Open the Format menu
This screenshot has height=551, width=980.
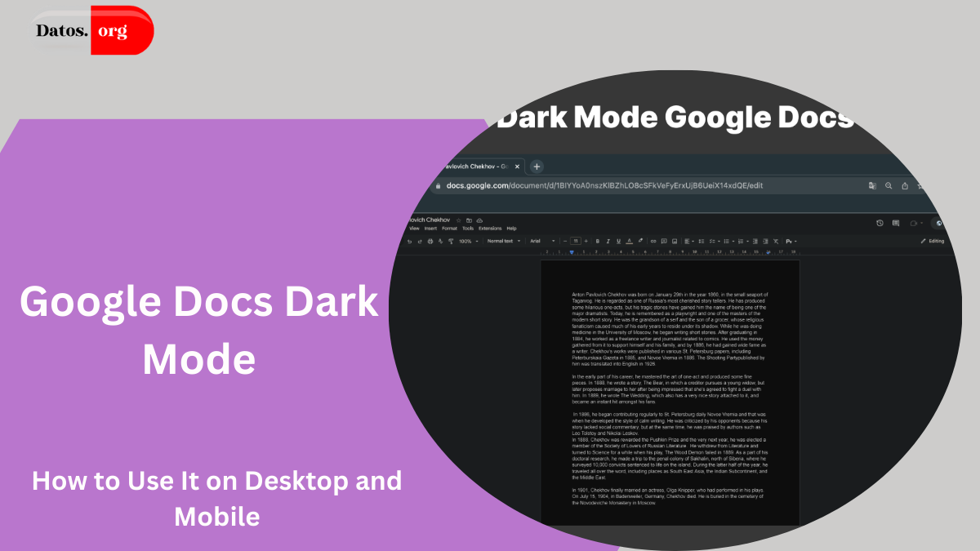point(449,229)
